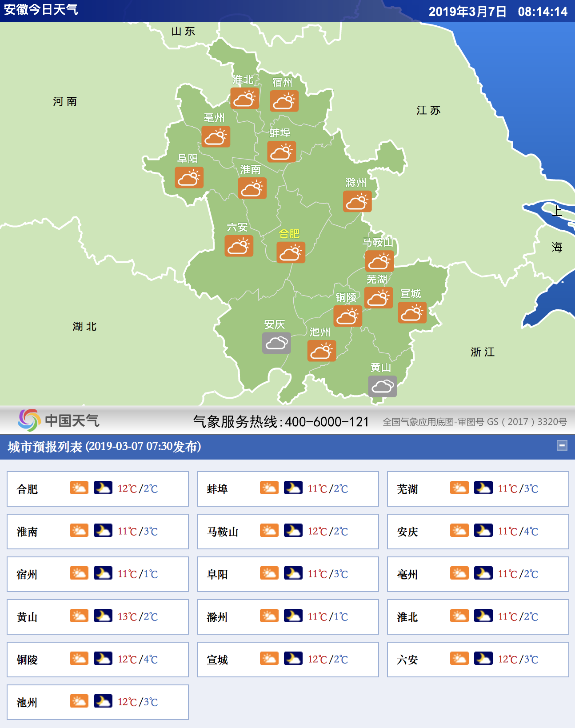The image size is (575, 728).
Task: Click the Fuyang weather icon on map
Action: click(x=189, y=177)
